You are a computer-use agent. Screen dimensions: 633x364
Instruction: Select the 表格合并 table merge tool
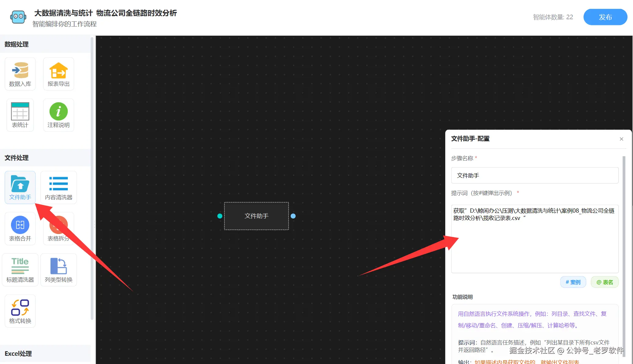point(20,229)
